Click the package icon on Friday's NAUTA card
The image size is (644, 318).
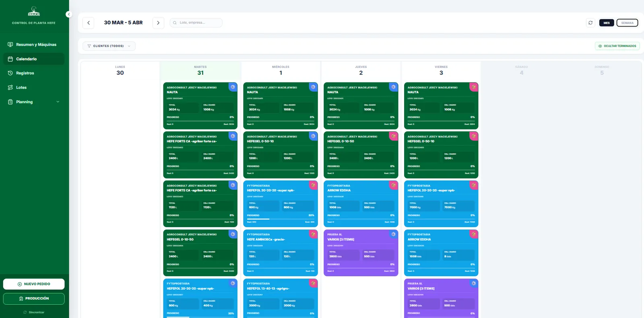[474, 87]
